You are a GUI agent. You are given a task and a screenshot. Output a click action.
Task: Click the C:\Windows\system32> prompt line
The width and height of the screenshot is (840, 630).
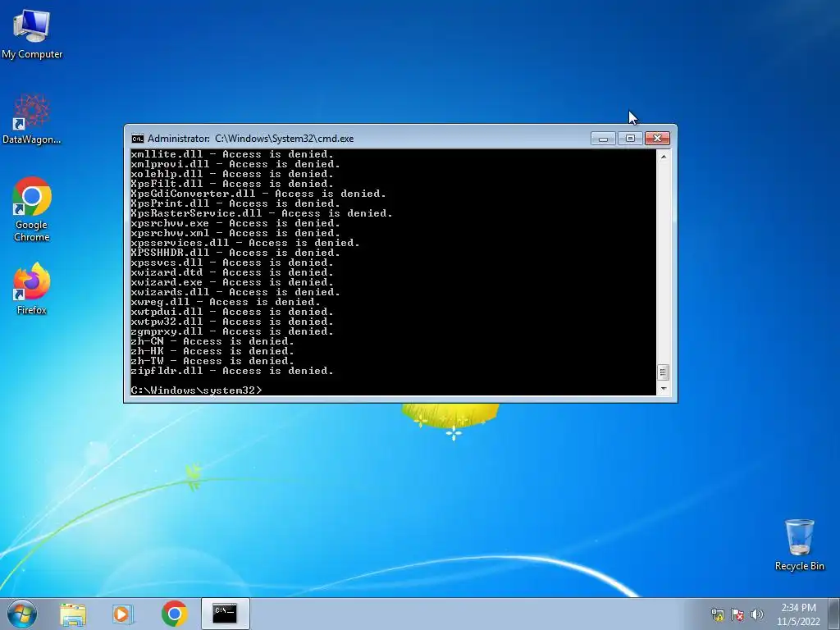click(x=197, y=390)
